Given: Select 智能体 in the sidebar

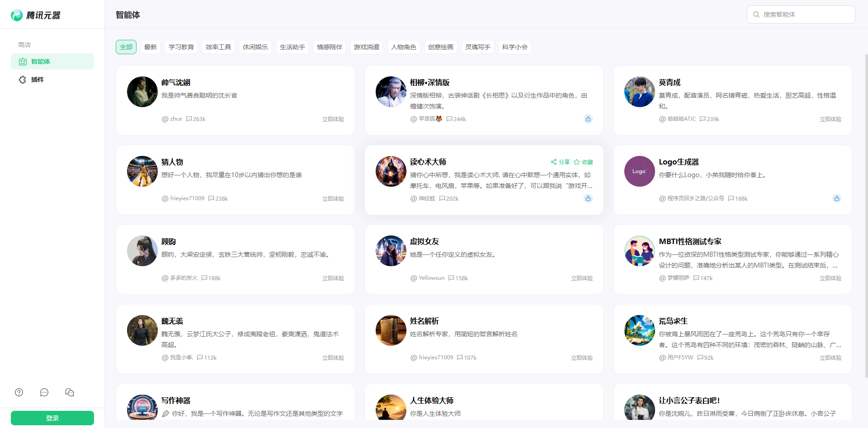Looking at the screenshot, I should pos(41,61).
